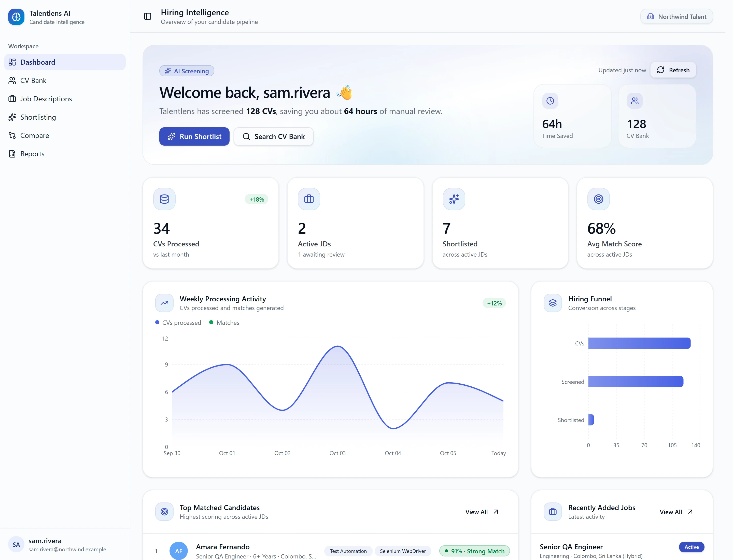Click the Weekly Processing Activity trend icon
Viewport: 733px width, 560px height.
(x=164, y=303)
